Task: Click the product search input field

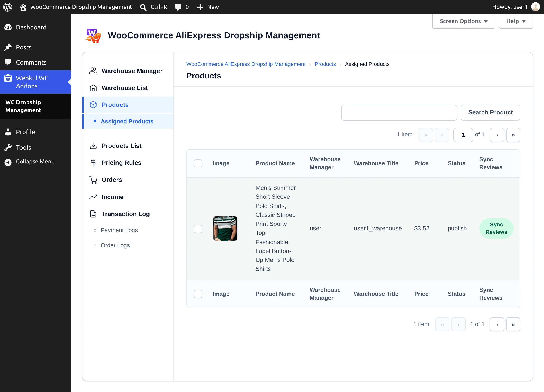Action: 399,113
